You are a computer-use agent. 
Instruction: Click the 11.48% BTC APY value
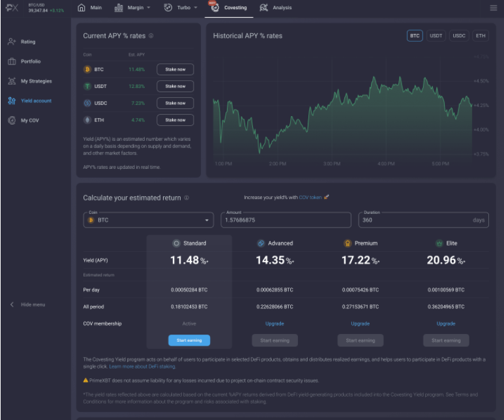coord(137,70)
